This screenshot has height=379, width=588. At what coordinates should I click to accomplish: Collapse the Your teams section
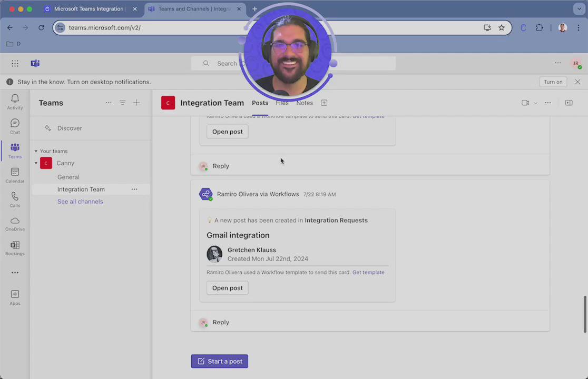pos(36,151)
